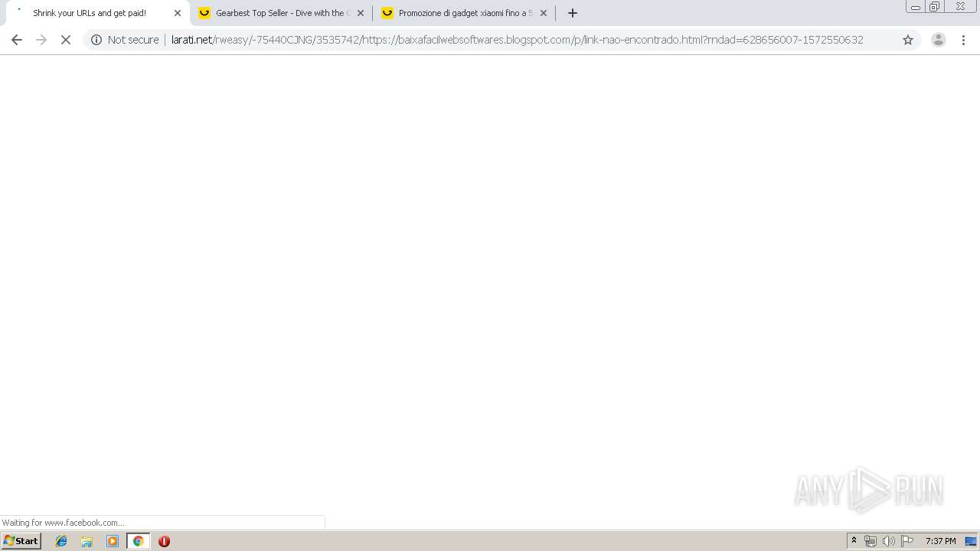The height and width of the screenshot is (551, 980).
Task: Show hidden system tray icons
Action: pos(854,541)
